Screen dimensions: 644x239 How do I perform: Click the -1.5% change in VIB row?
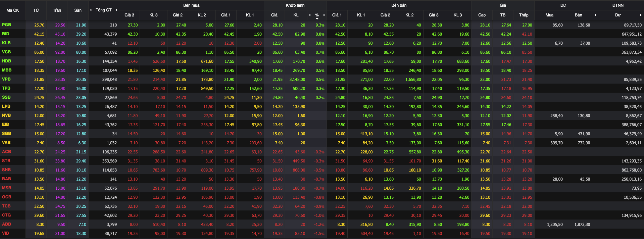319,234
